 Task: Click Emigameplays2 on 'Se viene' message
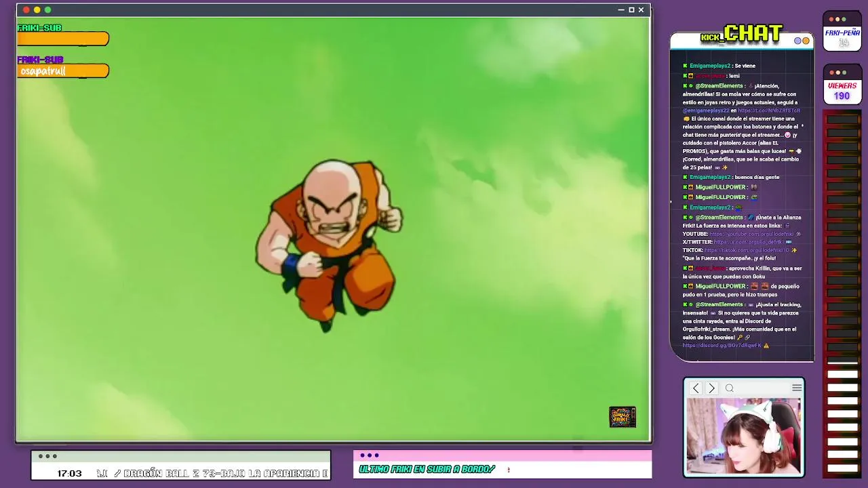pos(711,66)
